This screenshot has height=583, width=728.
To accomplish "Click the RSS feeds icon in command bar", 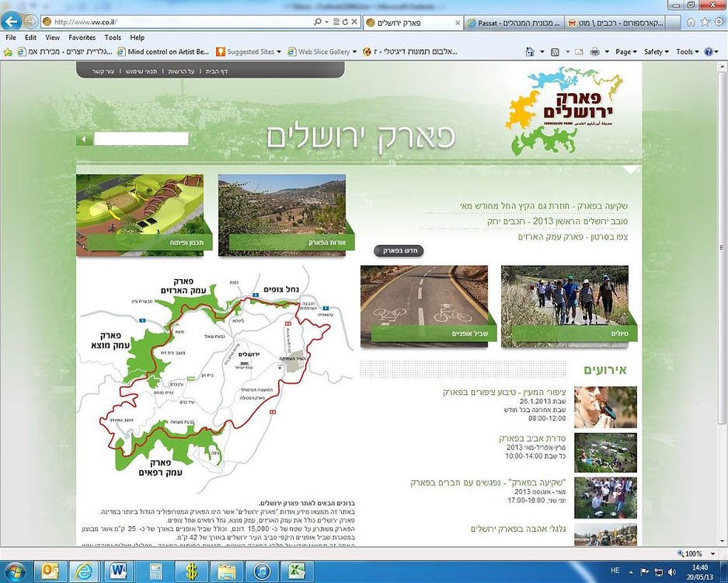I will [x=555, y=52].
